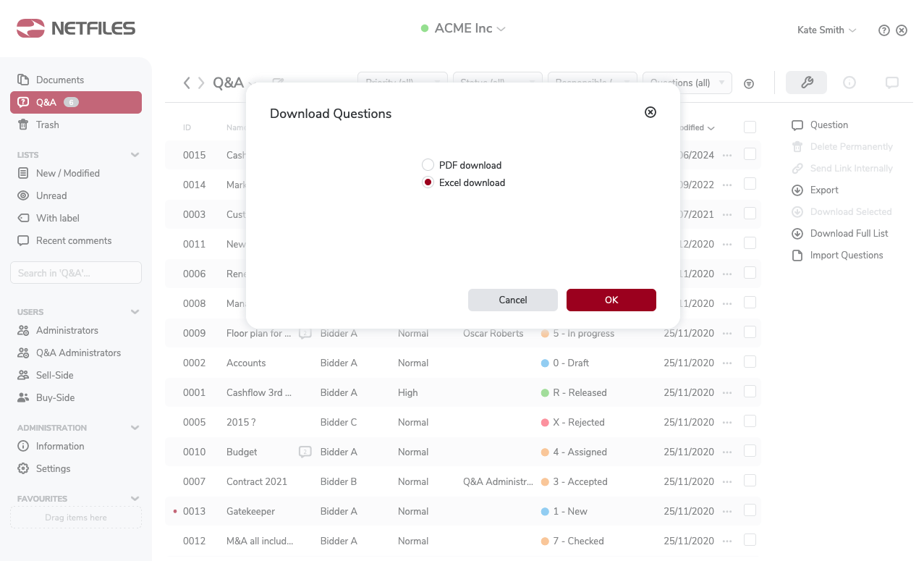Cancel the Download Questions dialog
The width and height of the screenshot is (924, 561).
(512, 300)
